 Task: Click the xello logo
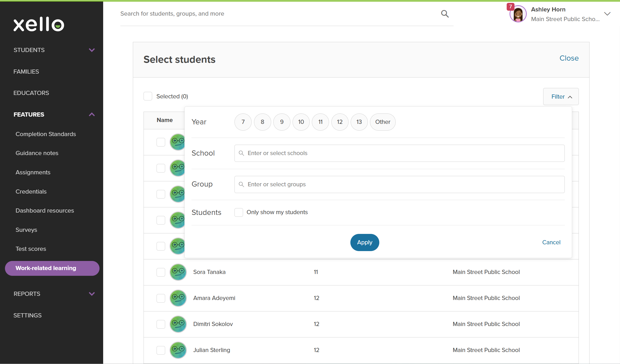38,24
